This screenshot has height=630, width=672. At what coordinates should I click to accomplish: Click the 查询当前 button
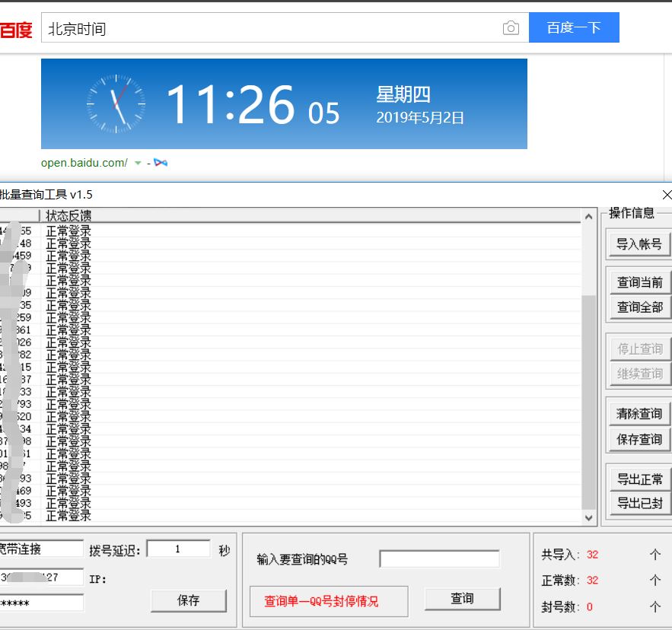click(639, 282)
